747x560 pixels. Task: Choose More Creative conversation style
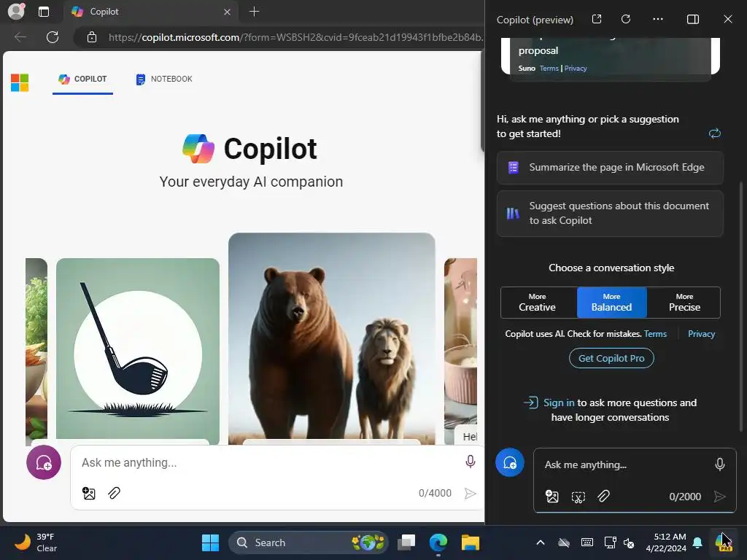tap(538, 303)
